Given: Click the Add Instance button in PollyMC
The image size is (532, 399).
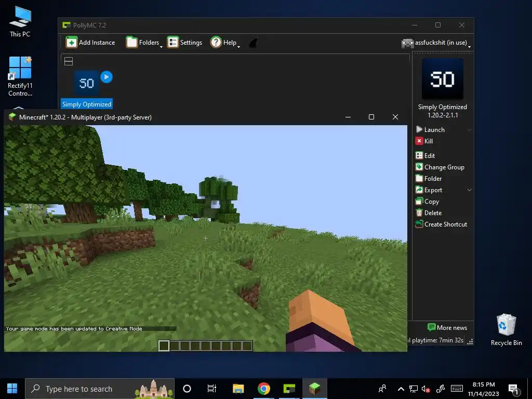Looking at the screenshot, I should (90, 43).
